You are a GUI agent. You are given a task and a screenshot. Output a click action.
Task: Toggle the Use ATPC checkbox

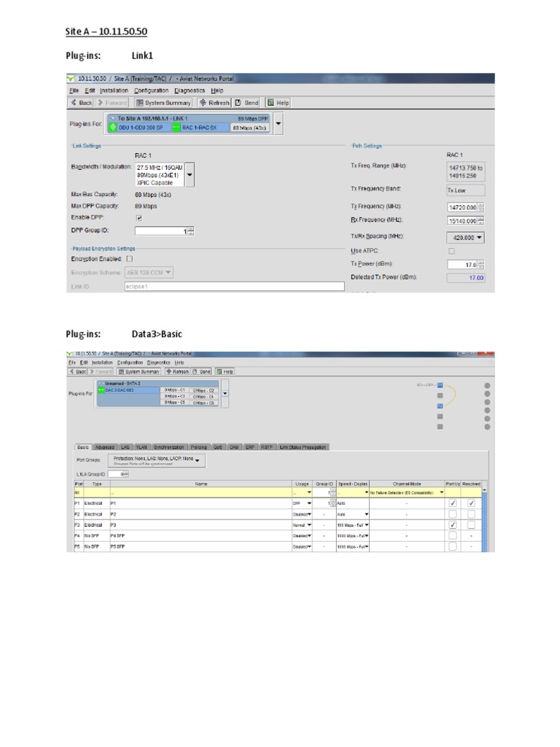pos(451,251)
